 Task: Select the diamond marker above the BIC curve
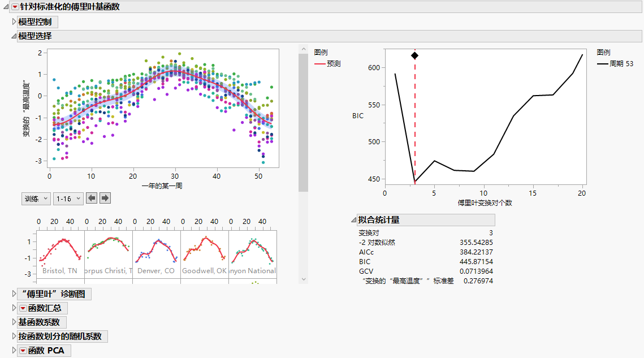coord(415,55)
